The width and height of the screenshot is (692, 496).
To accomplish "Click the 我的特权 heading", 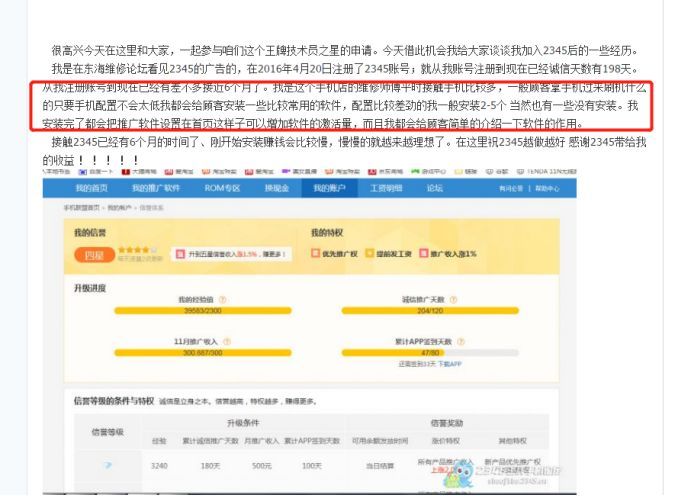I will tap(327, 233).
